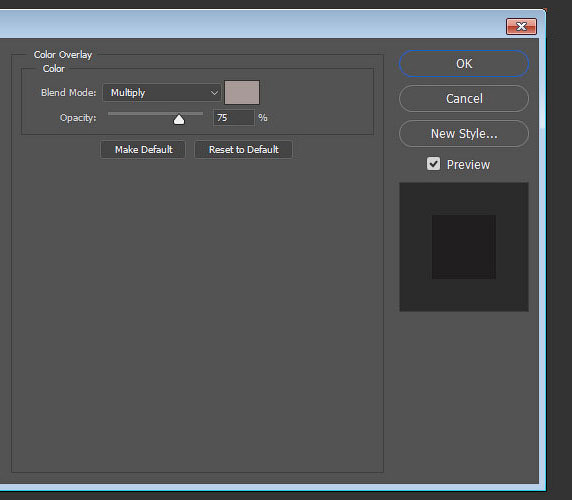
Task: Click the Opacity slider track's right end
Action: [x=201, y=114]
